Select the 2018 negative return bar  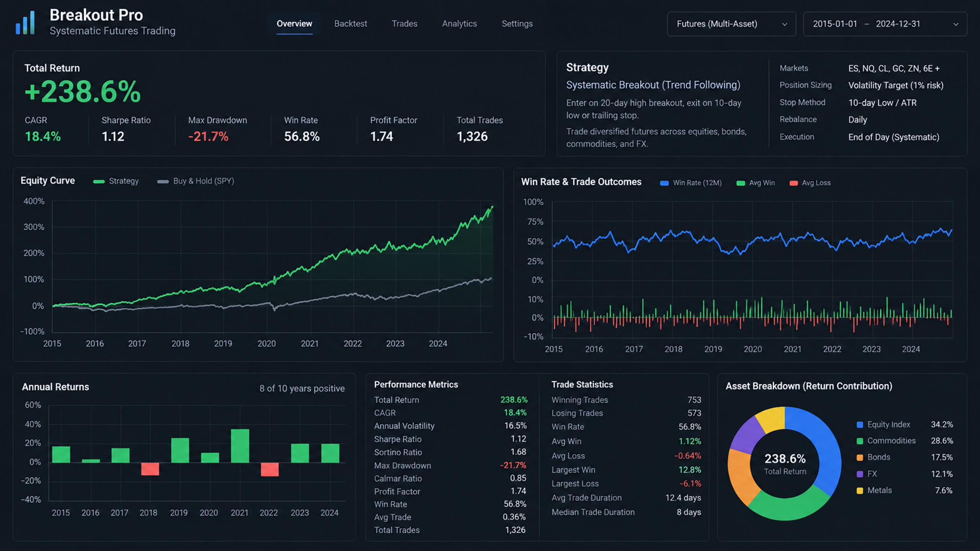point(150,469)
